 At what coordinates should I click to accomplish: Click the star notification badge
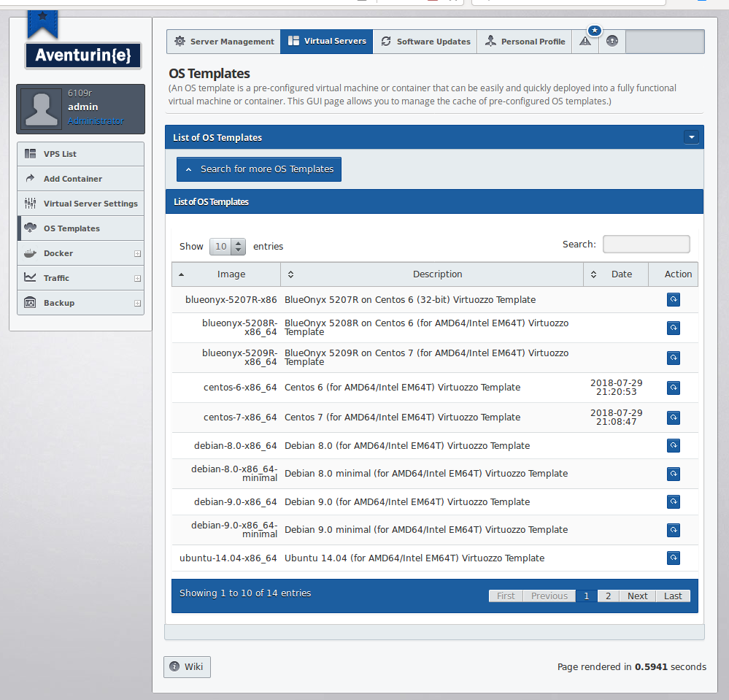coord(594,31)
